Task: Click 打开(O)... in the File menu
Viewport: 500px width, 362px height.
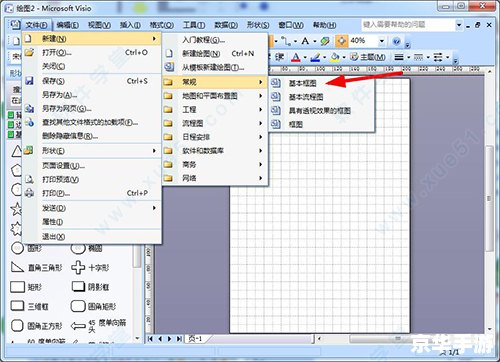Action: coord(92,52)
